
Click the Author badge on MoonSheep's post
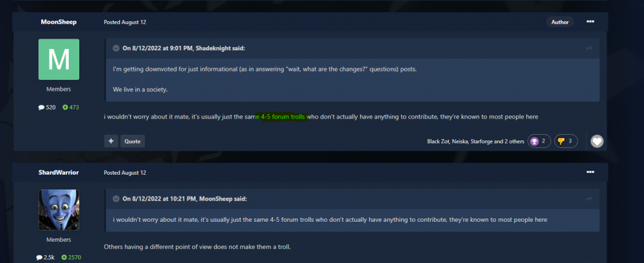pos(560,22)
